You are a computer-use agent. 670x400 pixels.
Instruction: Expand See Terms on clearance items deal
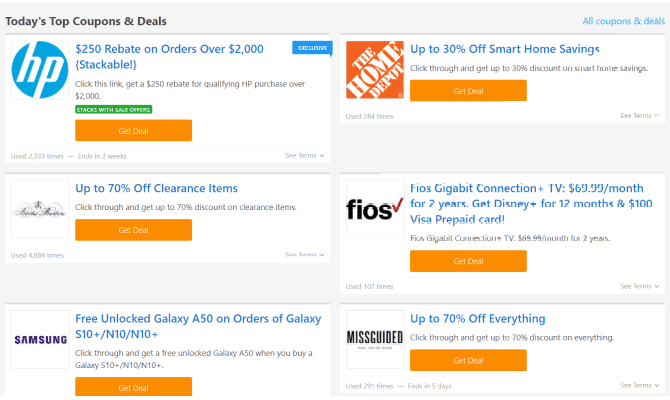(305, 255)
